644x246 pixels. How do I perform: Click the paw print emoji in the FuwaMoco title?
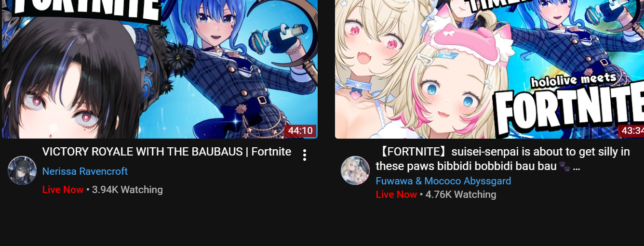click(x=565, y=167)
